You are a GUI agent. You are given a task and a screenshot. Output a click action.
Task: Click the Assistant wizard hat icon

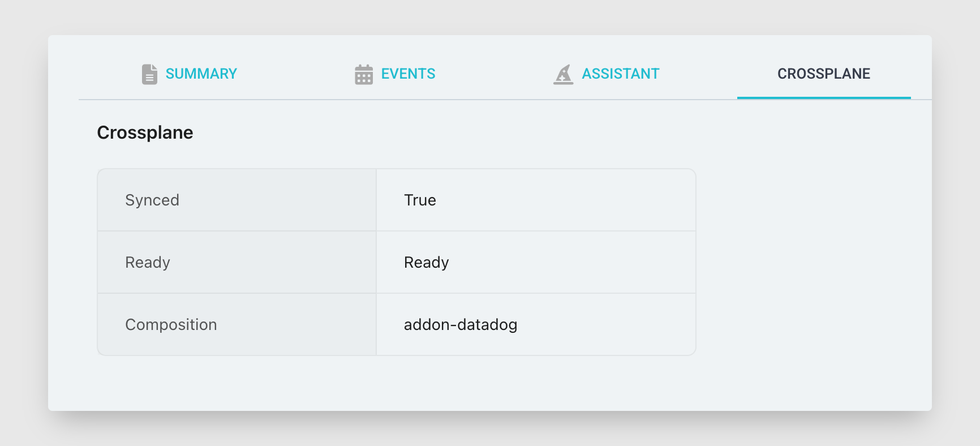tap(564, 74)
